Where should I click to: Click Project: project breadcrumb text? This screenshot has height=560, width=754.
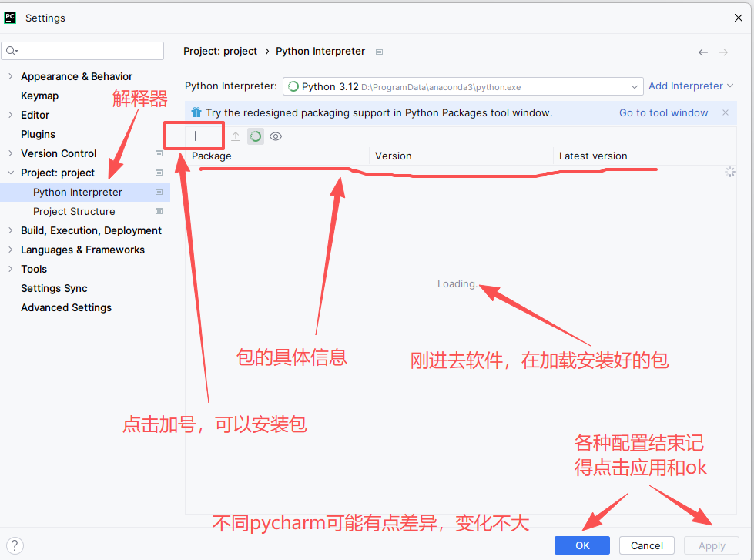[220, 51]
